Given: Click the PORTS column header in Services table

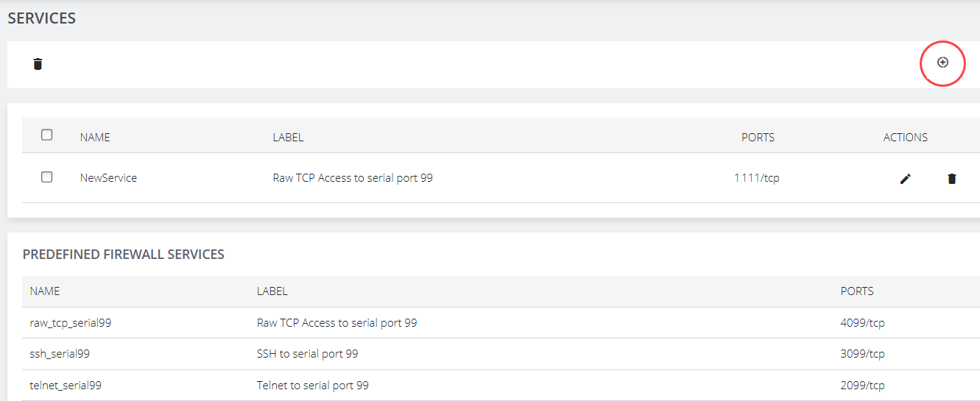Looking at the screenshot, I should click(x=758, y=138).
